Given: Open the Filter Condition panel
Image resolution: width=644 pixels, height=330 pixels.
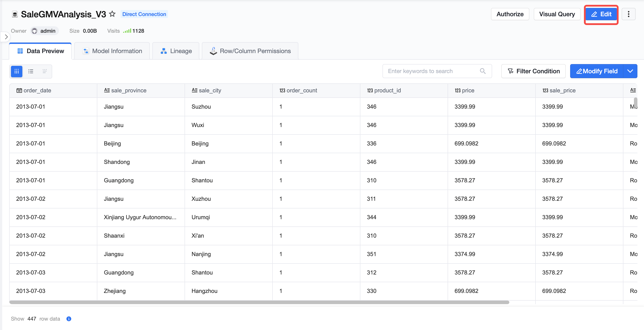Looking at the screenshot, I should click(x=534, y=71).
